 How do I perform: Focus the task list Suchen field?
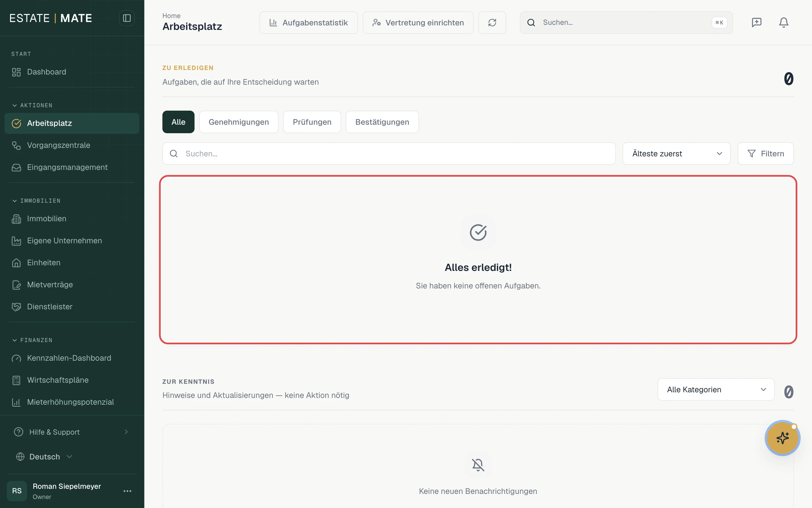pyautogui.click(x=389, y=154)
